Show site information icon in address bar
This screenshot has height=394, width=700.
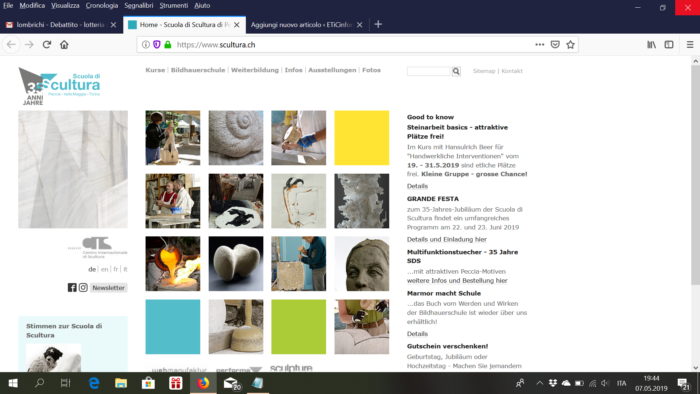point(146,45)
